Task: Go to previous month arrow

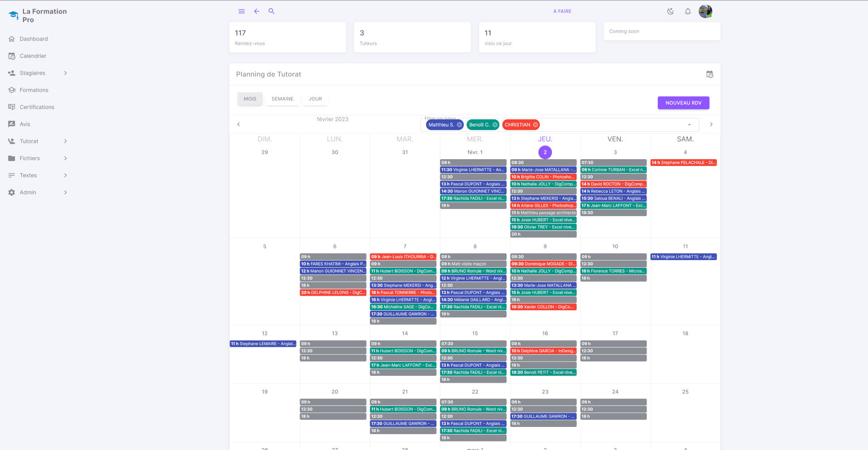Action: 239,124
